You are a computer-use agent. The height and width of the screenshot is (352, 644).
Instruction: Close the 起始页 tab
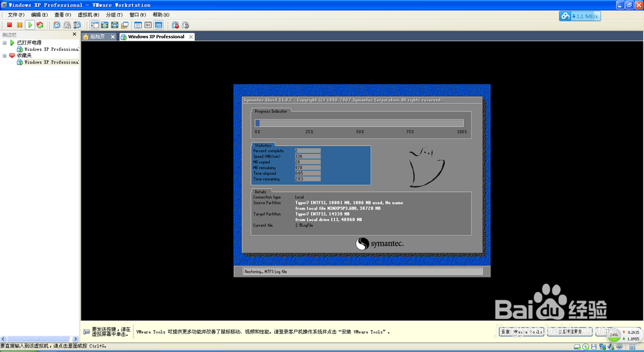tap(113, 37)
